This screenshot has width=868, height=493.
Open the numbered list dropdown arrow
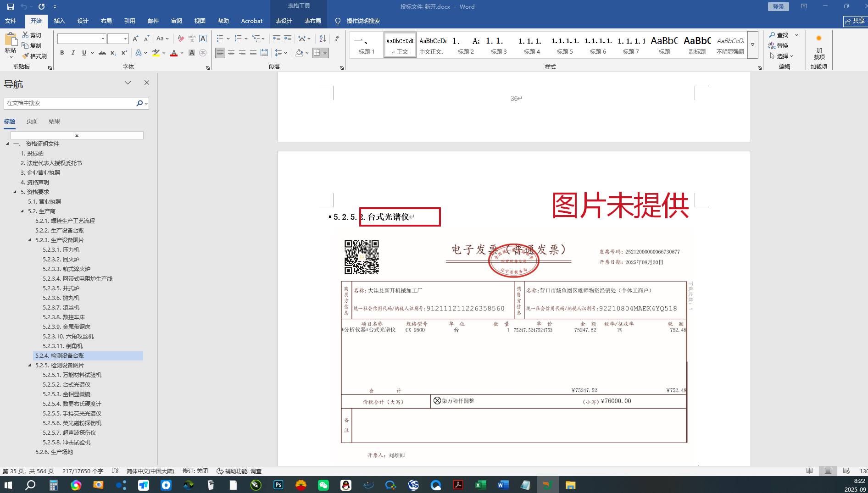pyautogui.click(x=246, y=39)
